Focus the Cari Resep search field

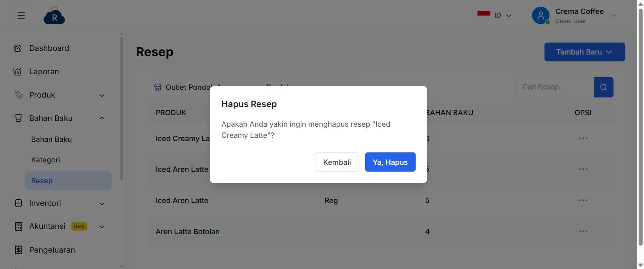pos(555,87)
